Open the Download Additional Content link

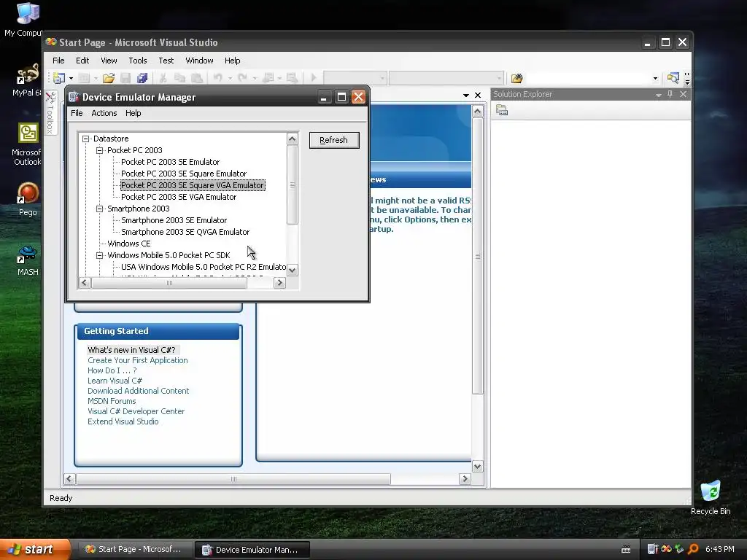pos(138,391)
